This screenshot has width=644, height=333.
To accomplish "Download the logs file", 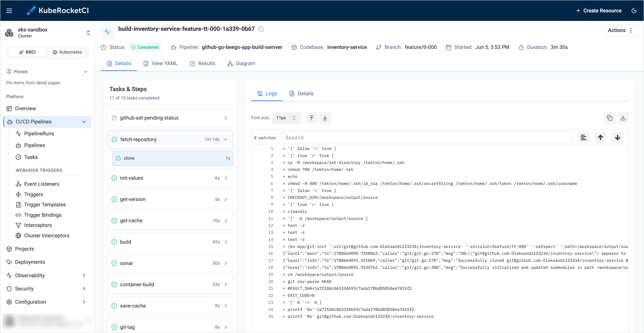I will point(623,118).
